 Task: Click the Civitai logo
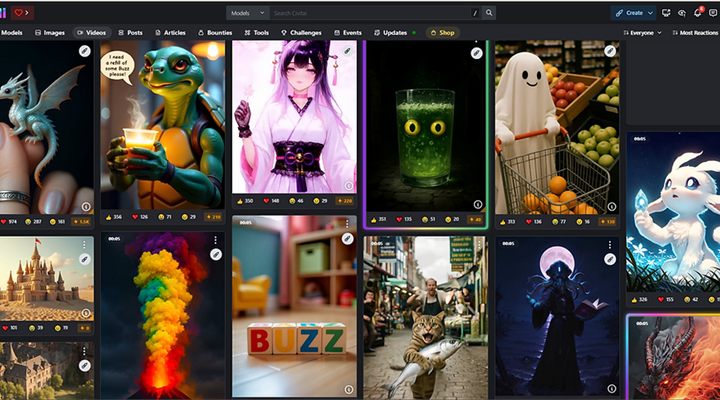coord(3,12)
